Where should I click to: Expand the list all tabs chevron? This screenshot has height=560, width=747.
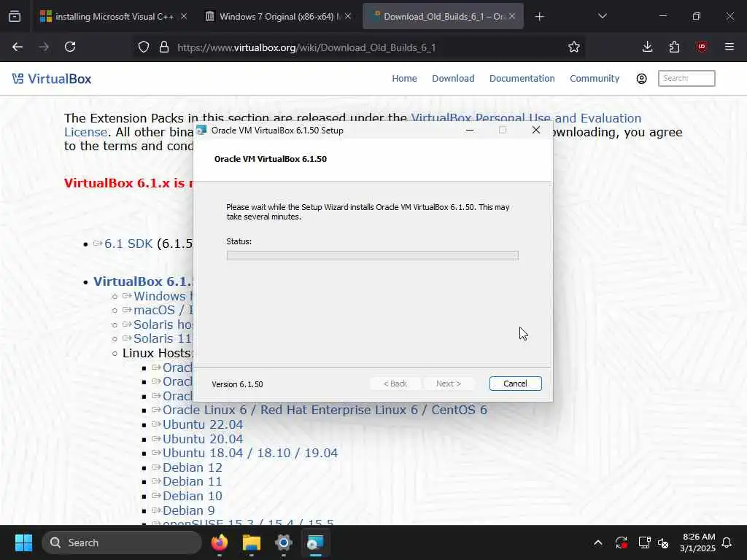(602, 16)
